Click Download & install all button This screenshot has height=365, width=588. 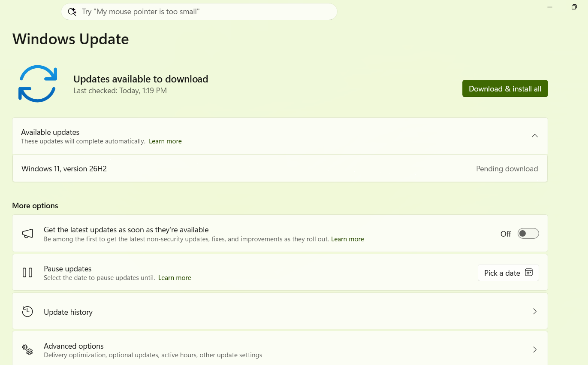[x=505, y=89]
